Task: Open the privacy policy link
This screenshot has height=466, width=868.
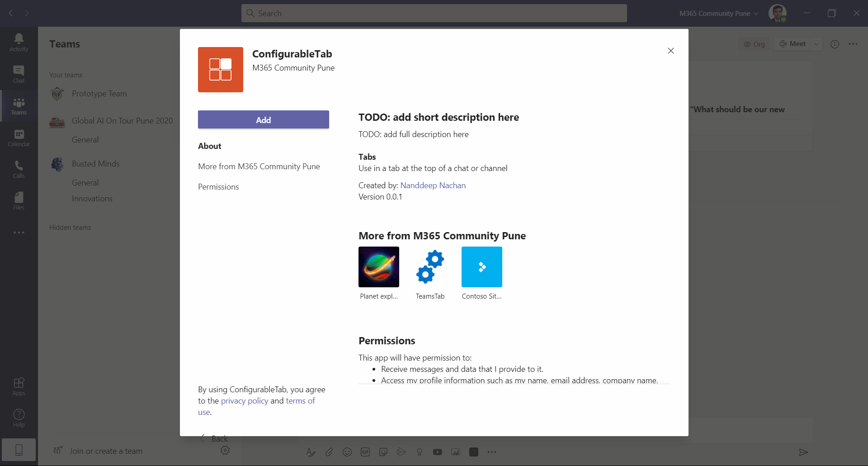Action: click(x=244, y=401)
